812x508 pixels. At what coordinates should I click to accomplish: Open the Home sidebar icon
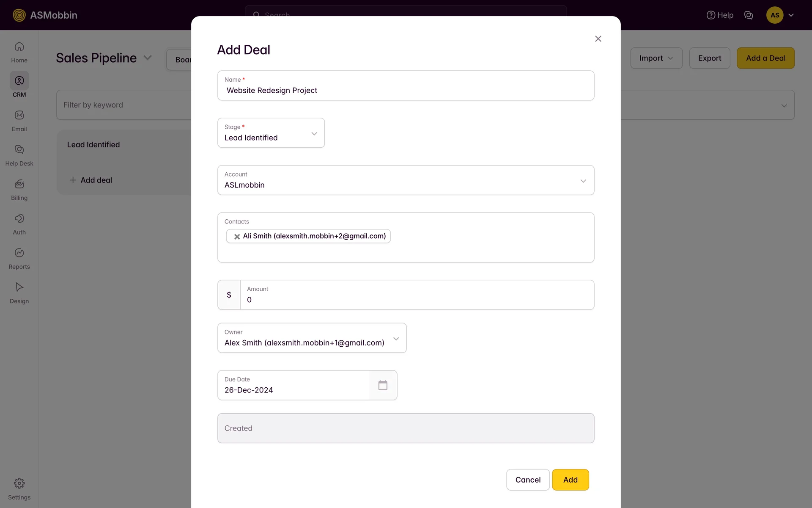click(19, 52)
